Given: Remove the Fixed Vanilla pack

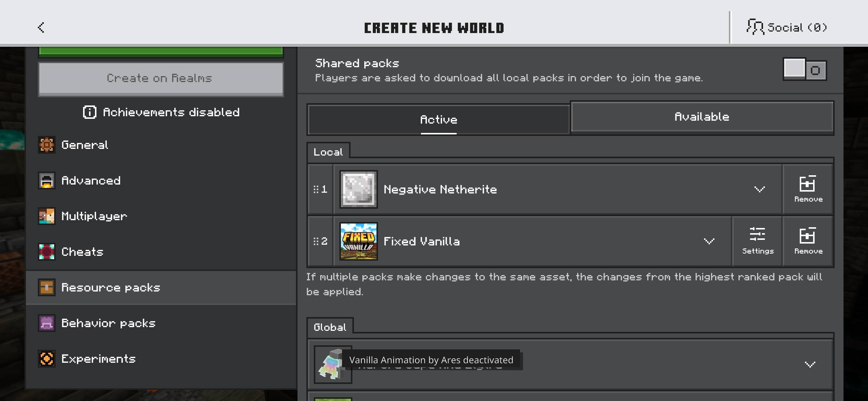Looking at the screenshot, I should click(x=808, y=241).
